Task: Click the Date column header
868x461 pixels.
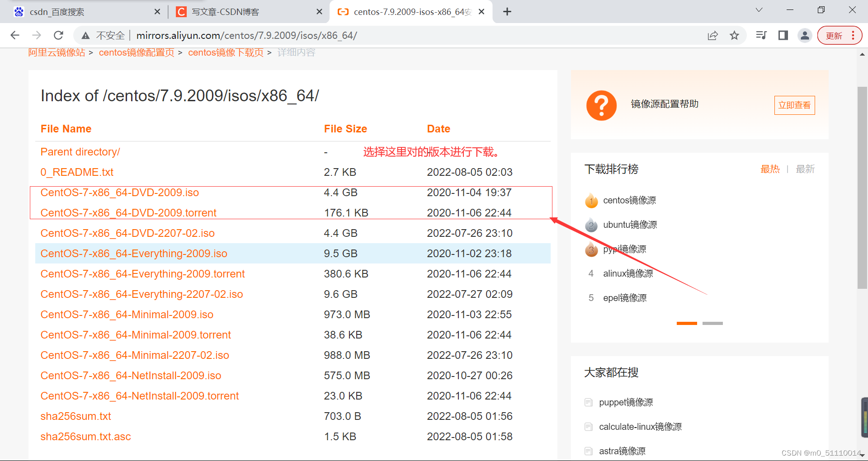Action: coord(439,129)
